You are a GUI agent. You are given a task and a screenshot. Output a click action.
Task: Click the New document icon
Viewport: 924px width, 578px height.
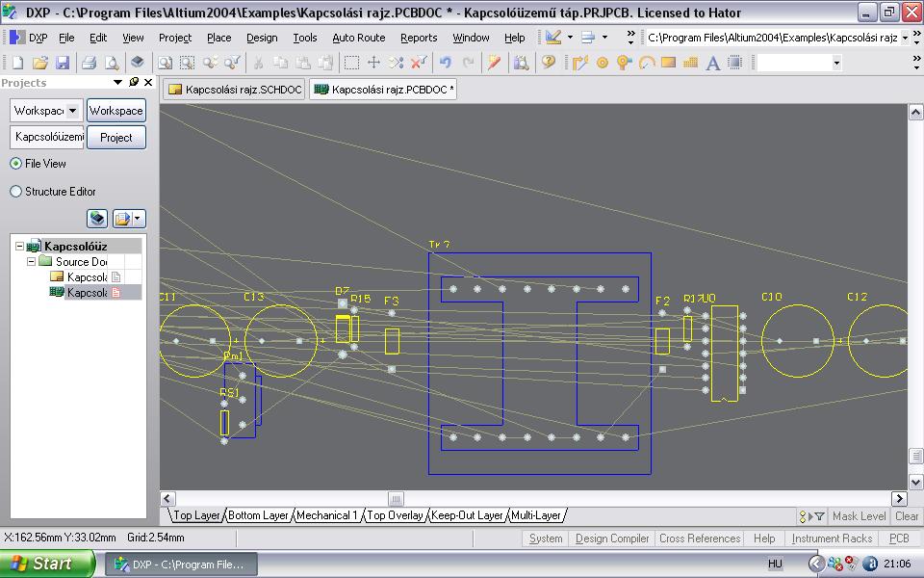(17, 62)
